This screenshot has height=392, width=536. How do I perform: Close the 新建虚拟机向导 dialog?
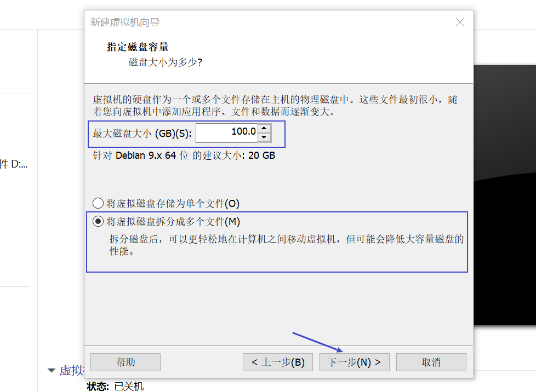(460, 22)
